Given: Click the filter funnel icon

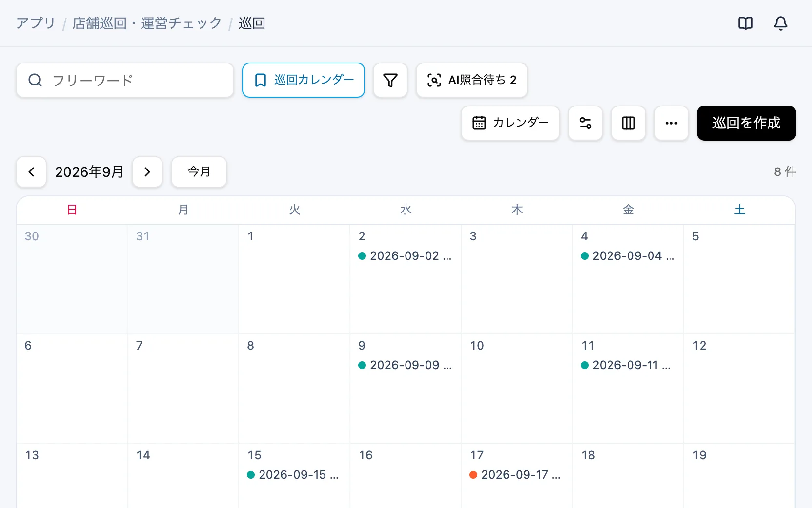Looking at the screenshot, I should [x=390, y=80].
